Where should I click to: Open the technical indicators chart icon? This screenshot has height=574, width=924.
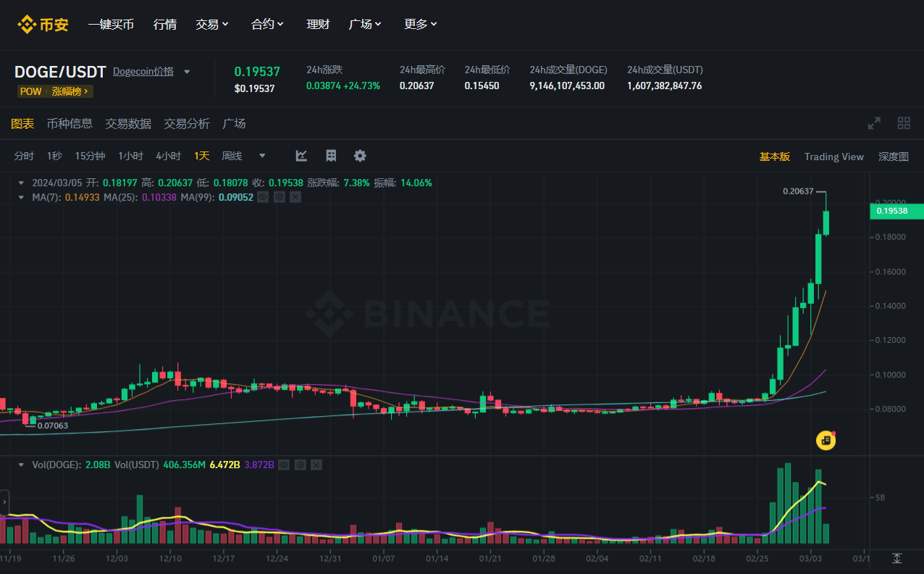tap(302, 156)
